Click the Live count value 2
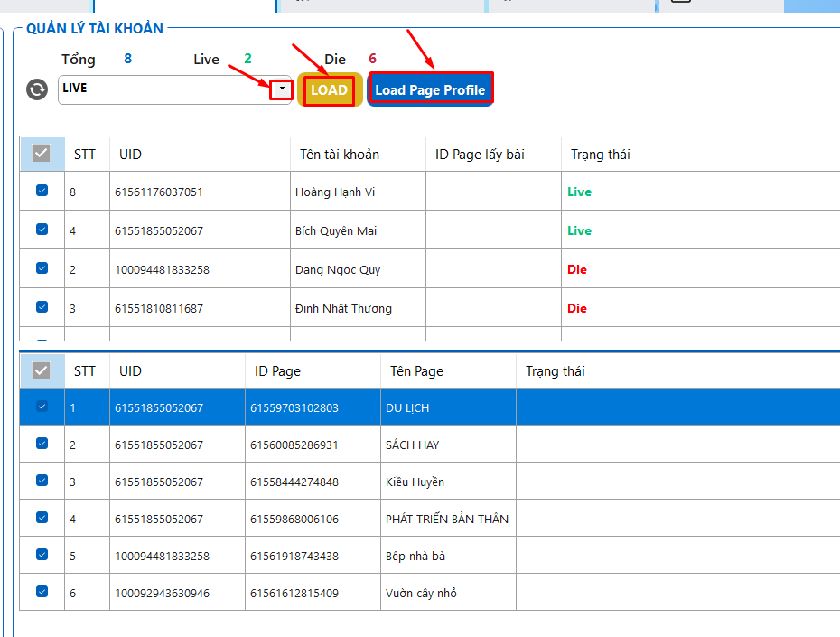Screen dimensions: 840x637 [247, 59]
